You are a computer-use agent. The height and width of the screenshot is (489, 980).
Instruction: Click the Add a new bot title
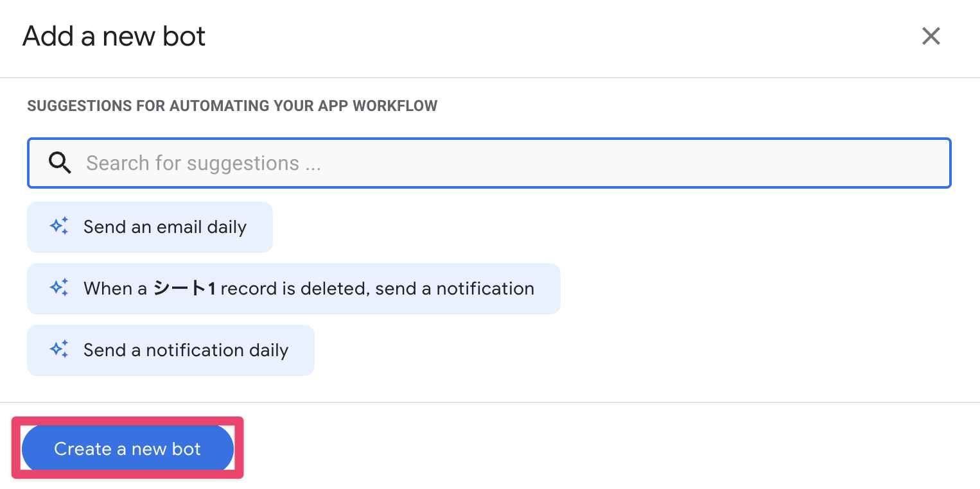pyautogui.click(x=114, y=37)
